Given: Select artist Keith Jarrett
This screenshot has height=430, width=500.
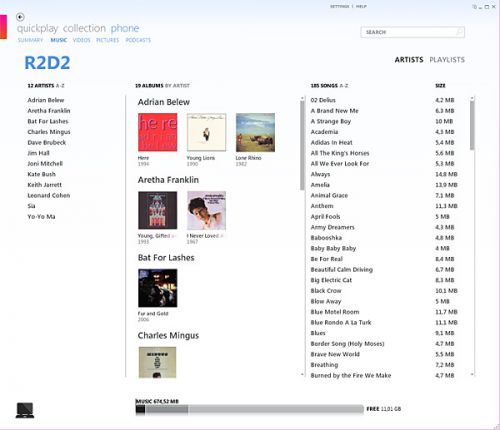Looking at the screenshot, I should pyautogui.click(x=44, y=185).
